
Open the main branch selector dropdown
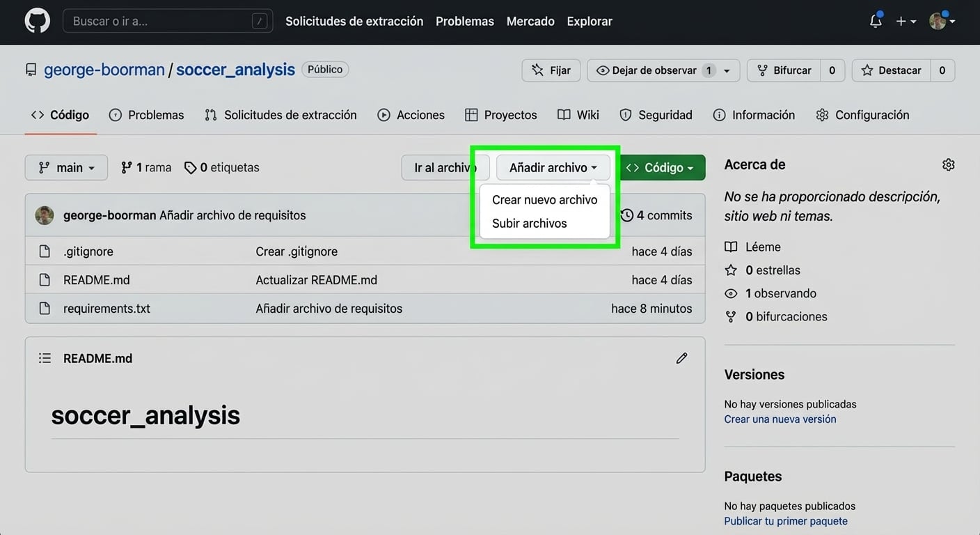[66, 168]
